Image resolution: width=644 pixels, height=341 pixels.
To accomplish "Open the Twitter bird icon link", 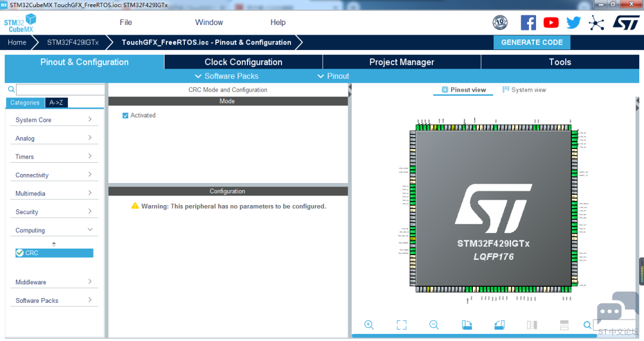I will pos(574,23).
